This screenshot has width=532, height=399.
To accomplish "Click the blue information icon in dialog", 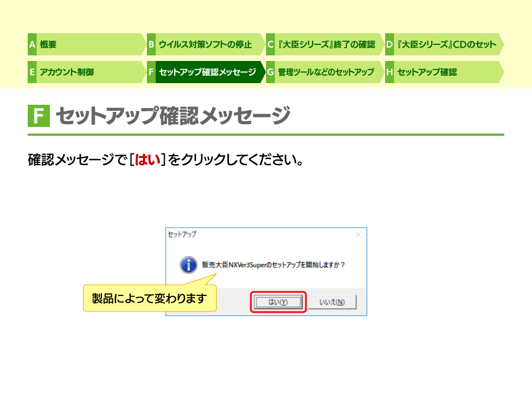I will pos(188,265).
